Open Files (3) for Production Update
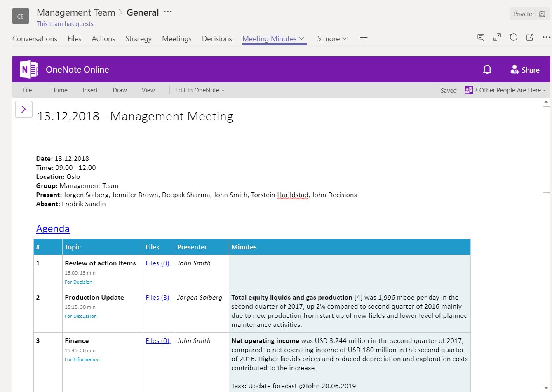 pyautogui.click(x=157, y=298)
